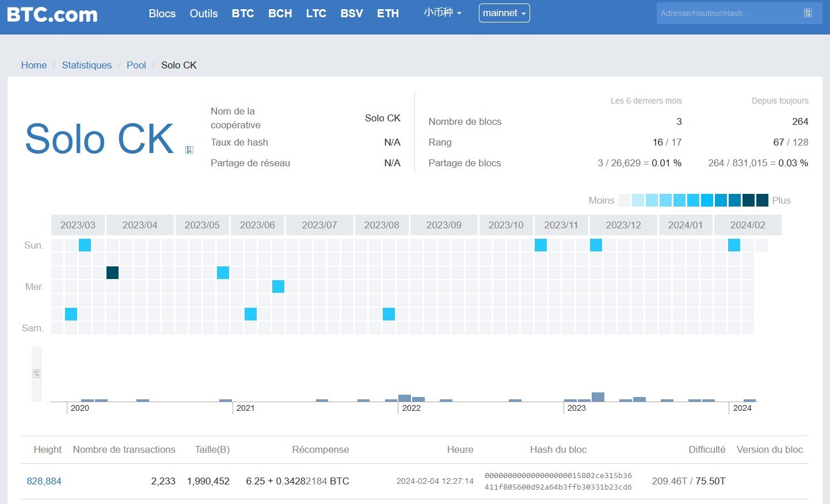830x504 pixels.
Task: Click the tallest bar in the 2023 section
Action: pyautogui.click(x=598, y=397)
